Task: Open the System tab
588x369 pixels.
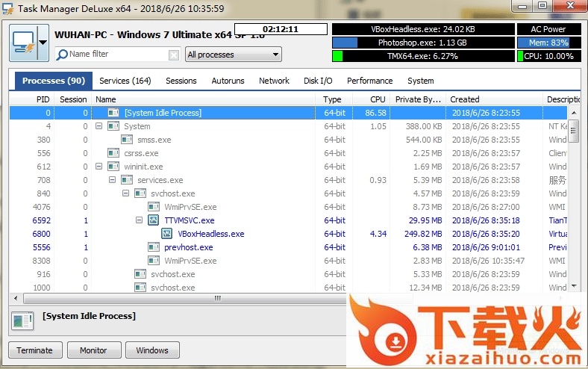Action: coord(421,81)
